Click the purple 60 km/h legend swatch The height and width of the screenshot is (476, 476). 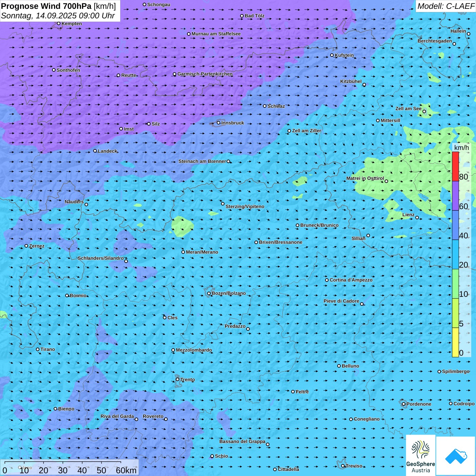point(455,196)
